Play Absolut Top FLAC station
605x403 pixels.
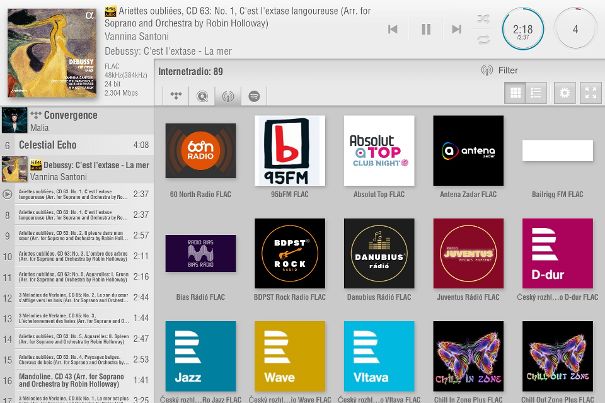(379, 151)
